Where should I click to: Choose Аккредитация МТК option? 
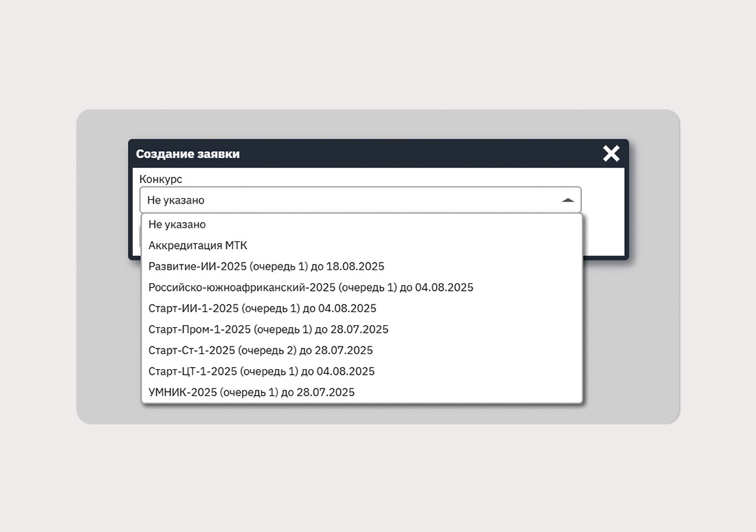[198, 245]
